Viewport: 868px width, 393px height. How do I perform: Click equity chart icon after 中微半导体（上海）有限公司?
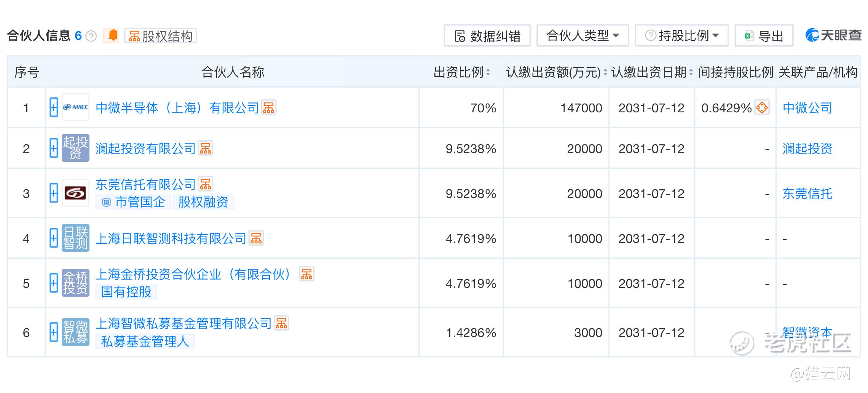(x=269, y=107)
